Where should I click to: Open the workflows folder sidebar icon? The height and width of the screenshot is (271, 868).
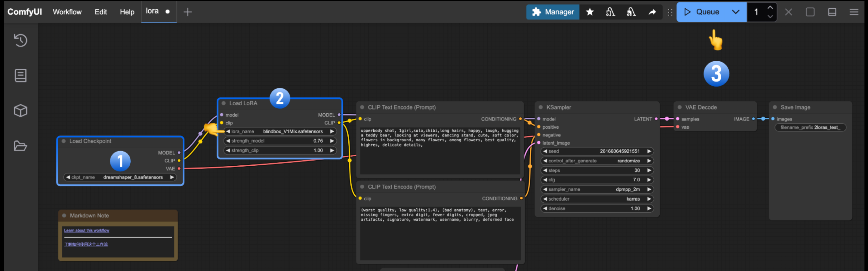tap(21, 146)
